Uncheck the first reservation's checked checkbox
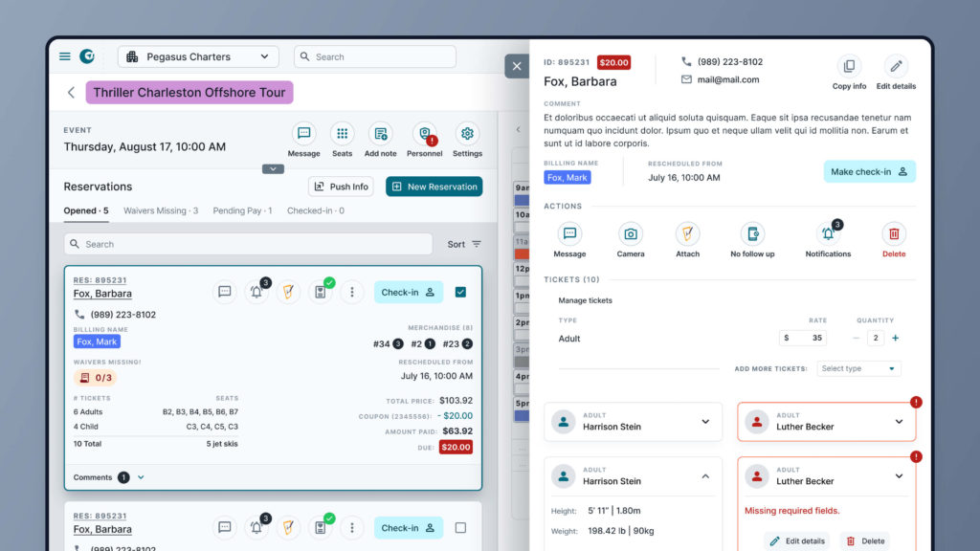 [x=460, y=292]
